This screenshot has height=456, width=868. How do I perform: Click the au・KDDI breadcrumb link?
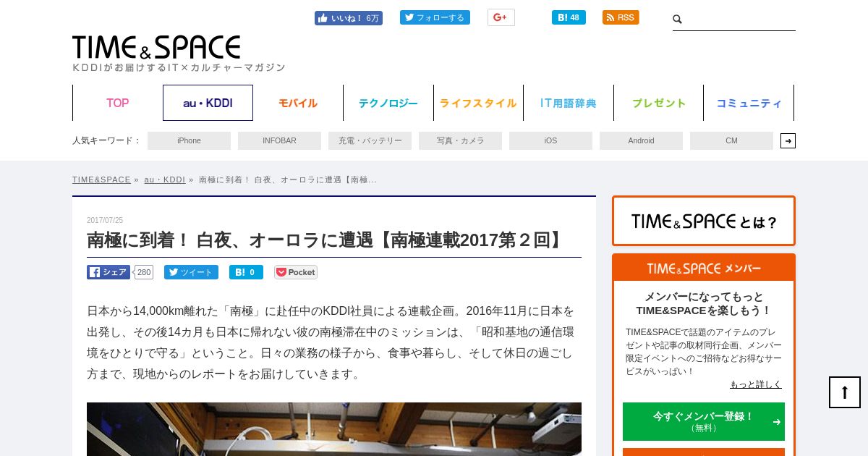point(164,180)
